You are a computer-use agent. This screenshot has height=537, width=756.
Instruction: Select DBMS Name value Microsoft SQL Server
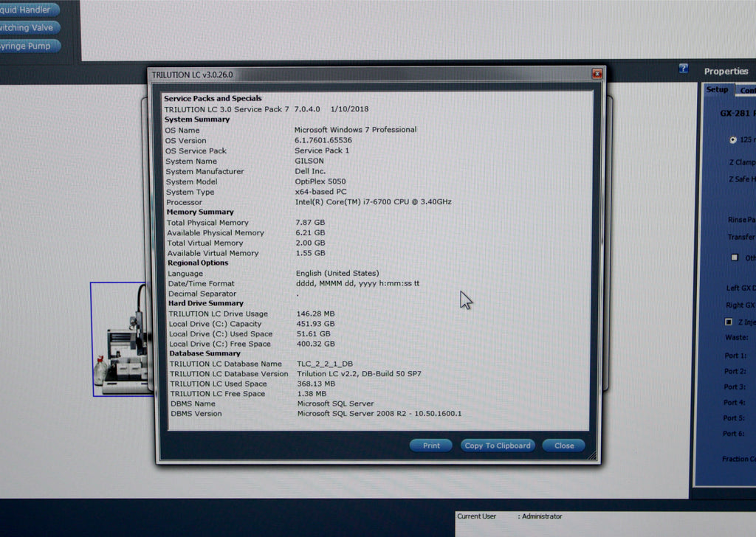tap(335, 403)
